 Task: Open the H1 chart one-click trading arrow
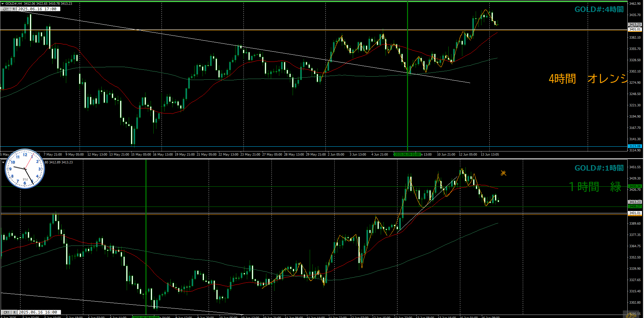(3, 162)
